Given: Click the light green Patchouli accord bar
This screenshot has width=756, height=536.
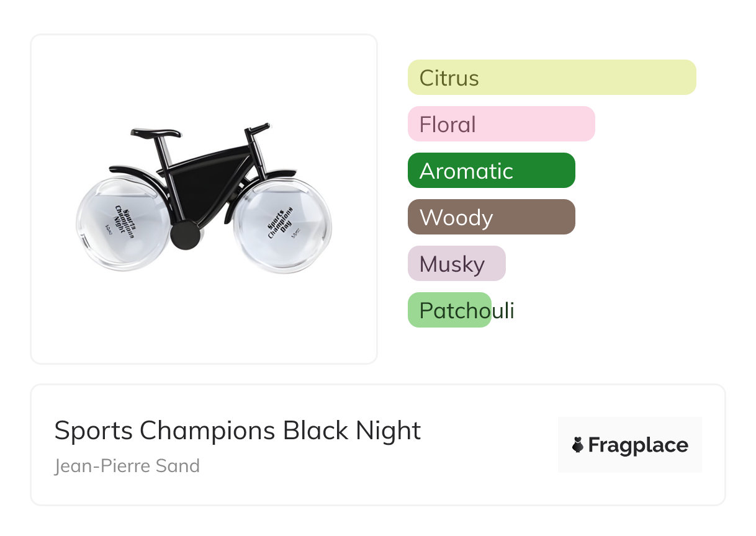Looking at the screenshot, I should (x=449, y=310).
